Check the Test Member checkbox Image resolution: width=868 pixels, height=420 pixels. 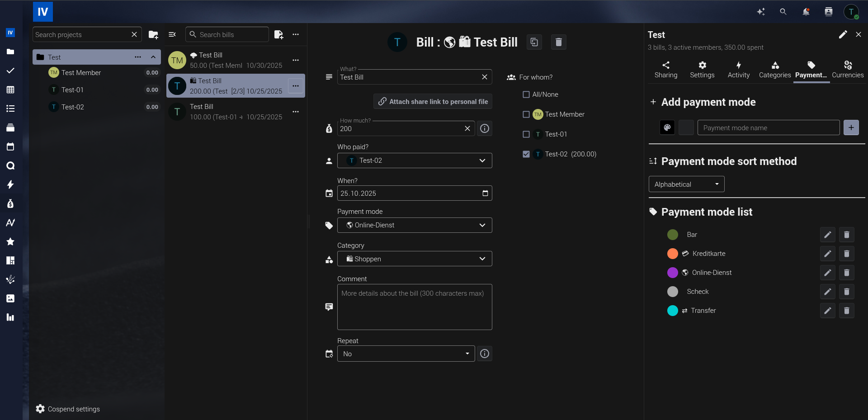click(526, 114)
